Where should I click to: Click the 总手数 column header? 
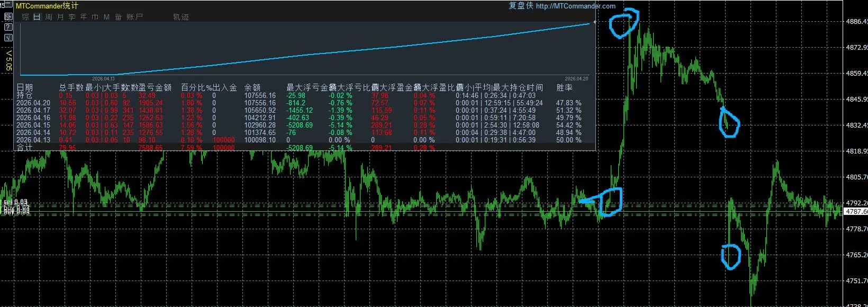tap(71, 87)
